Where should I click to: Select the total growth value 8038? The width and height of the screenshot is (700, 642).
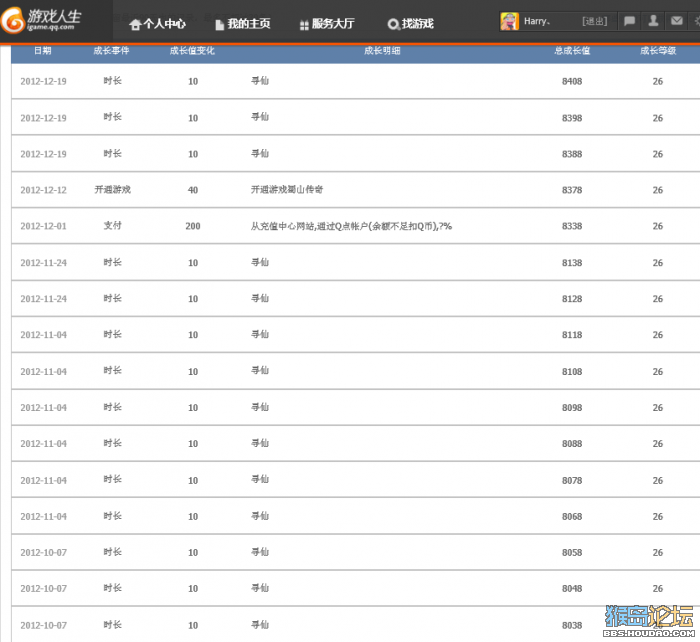click(x=572, y=625)
